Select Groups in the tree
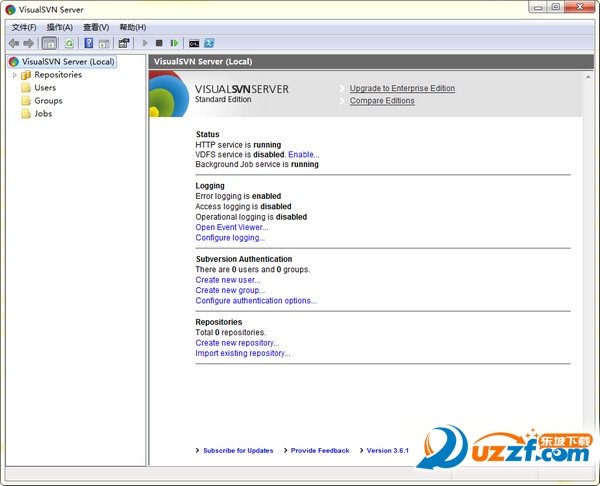Screen dimensions: 600x486 coord(48,101)
